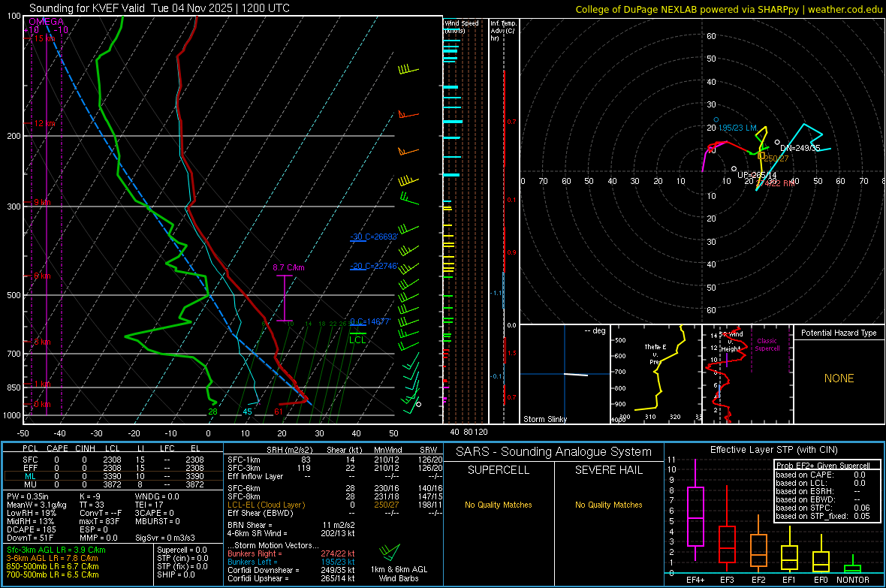The image size is (886, 588).
Task: Click the 'STP (cin) = 0.0' value
Action: pyautogui.click(x=182, y=558)
